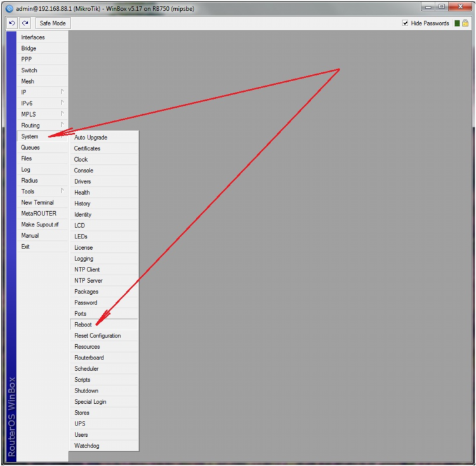Image resolution: width=476 pixels, height=466 pixels.
Task: Open Health in System submenu
Action: point(104,192)
